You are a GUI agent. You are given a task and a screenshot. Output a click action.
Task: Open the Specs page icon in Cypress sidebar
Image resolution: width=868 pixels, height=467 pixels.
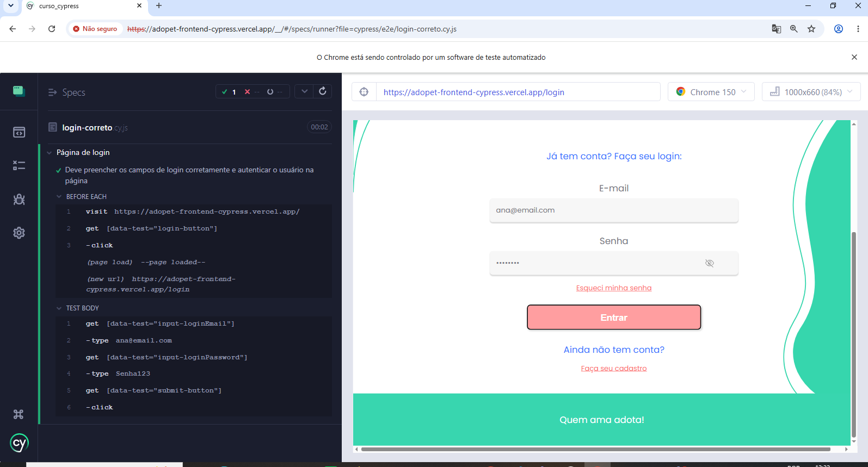19,132
